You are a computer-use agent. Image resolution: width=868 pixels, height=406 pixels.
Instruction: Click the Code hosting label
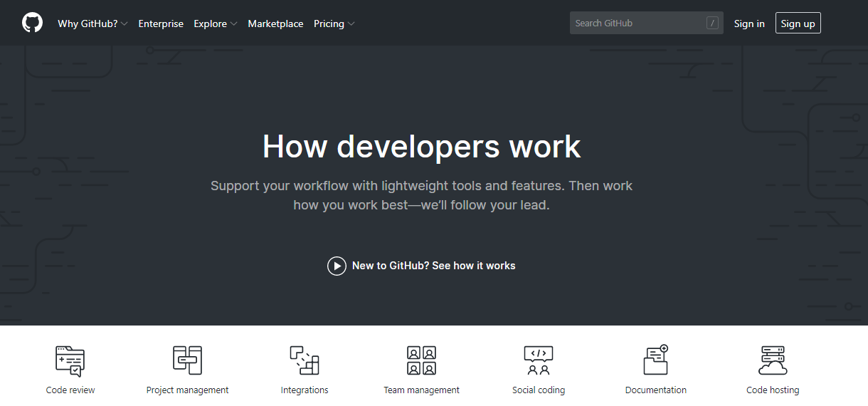773,390
